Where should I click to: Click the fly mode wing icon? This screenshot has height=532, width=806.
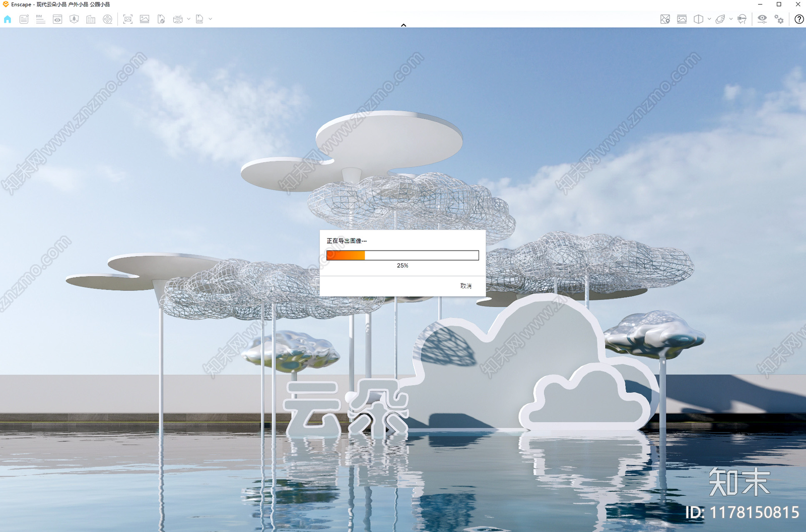(720, 19)
